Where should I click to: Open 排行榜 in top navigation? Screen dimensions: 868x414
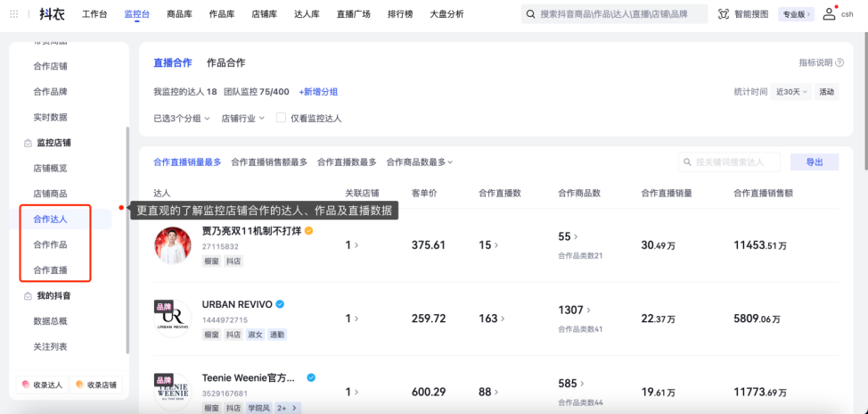click(x=400, y=14)
